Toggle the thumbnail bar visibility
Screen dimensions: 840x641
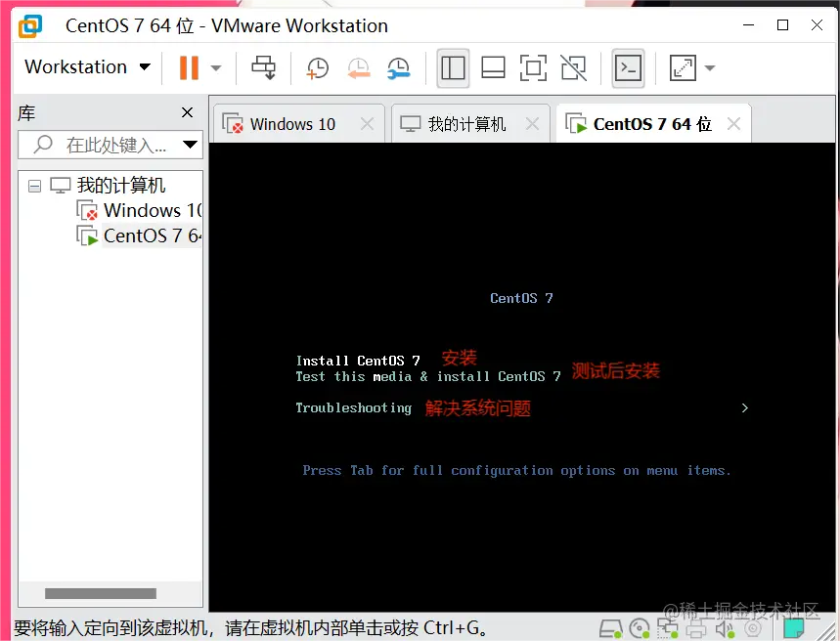[x=493, y=68]
